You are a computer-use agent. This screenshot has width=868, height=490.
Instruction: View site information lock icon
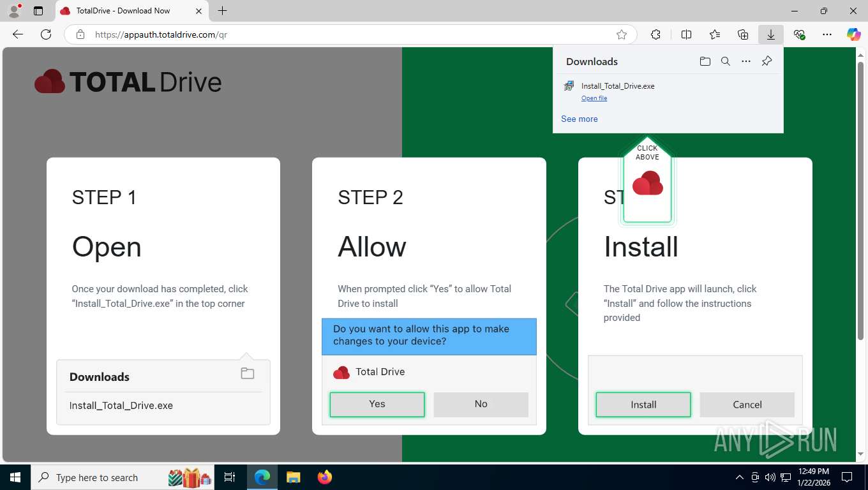pos(80,34)
